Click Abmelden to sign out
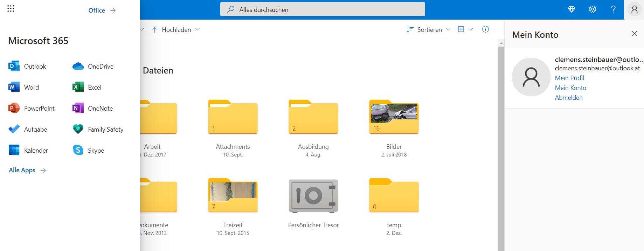This screenshot has width=644, height=251. [x=569, y=98]
